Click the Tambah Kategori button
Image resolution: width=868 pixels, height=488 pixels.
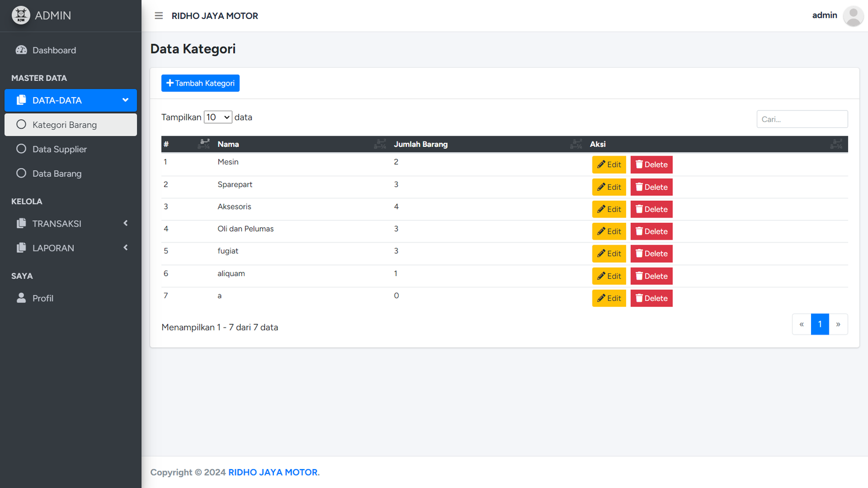200,83
